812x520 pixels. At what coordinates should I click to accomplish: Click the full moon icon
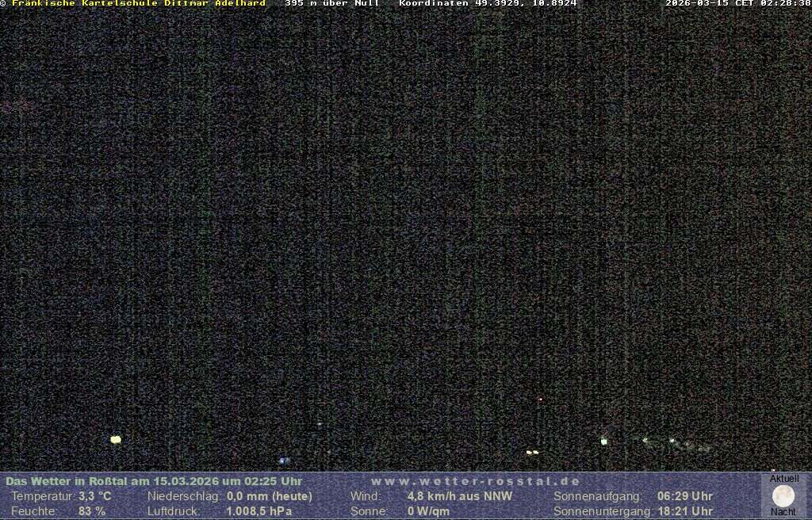[783, 496]
